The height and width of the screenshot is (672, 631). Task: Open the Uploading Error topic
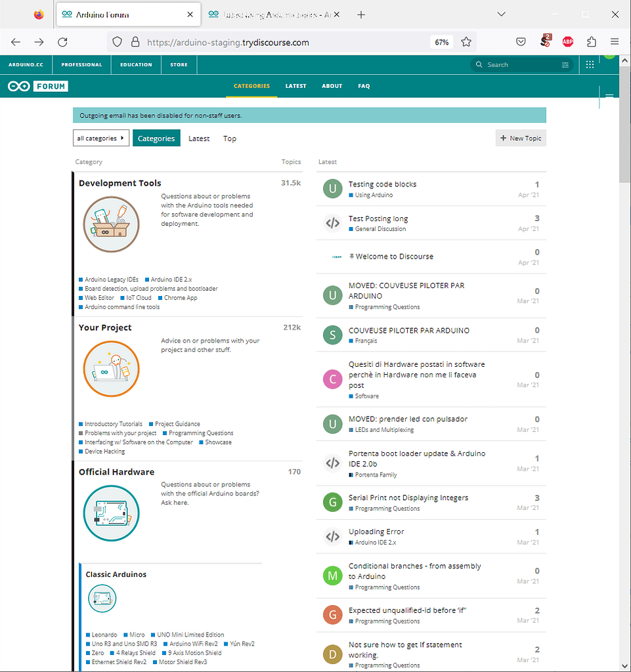(376, 532)
